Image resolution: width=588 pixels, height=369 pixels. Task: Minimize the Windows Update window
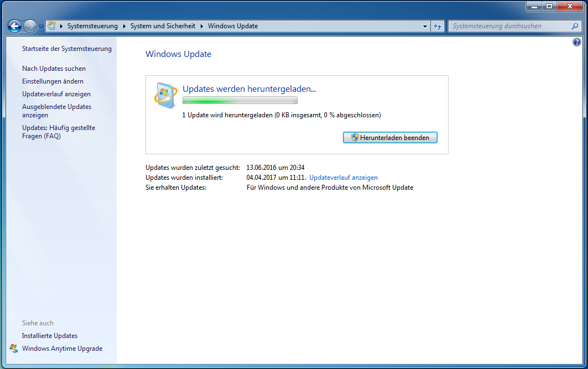click(x=534, y=7)
